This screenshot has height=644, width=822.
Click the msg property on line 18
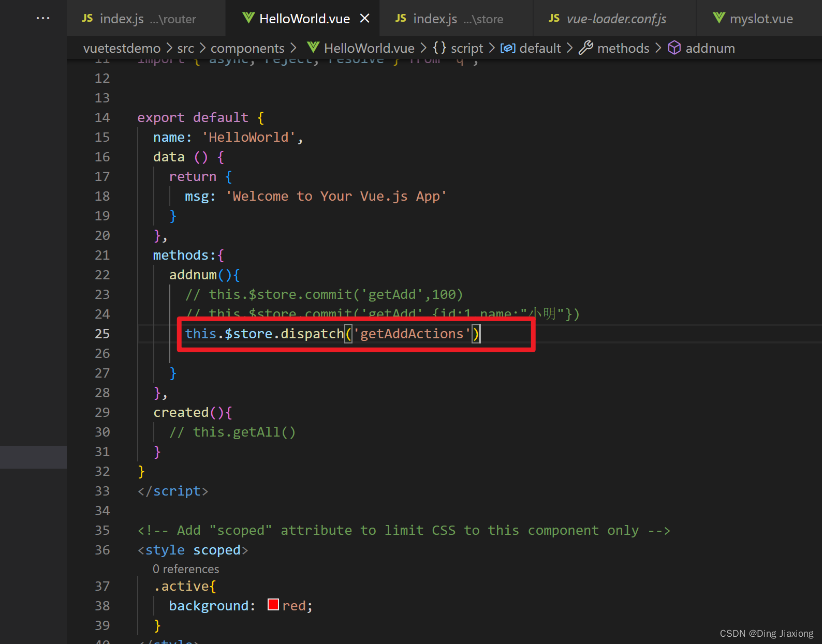point(197,196)
